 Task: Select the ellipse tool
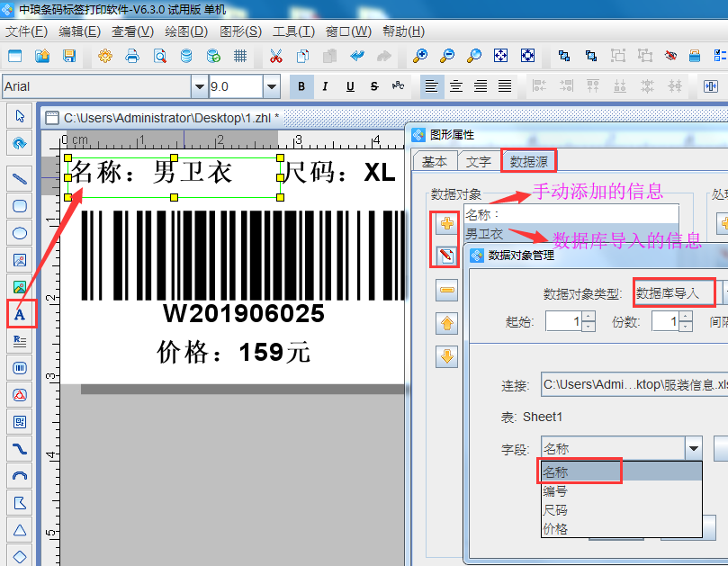tap(19, 233)
